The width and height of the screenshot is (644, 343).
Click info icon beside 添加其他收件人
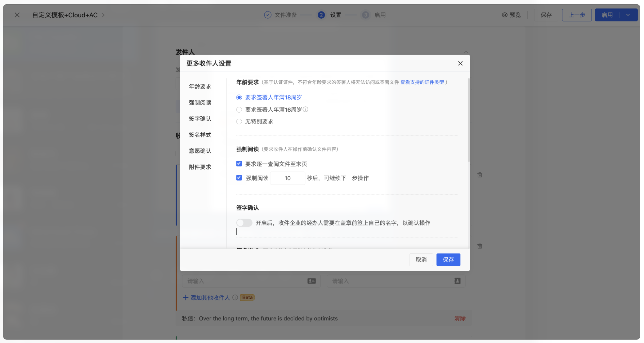(235, 297)
